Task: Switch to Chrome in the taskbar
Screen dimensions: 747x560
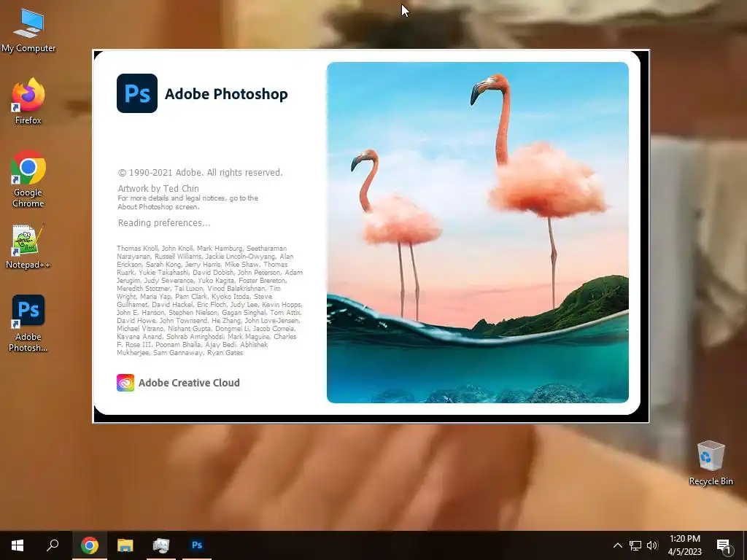Action: (90, 545)
